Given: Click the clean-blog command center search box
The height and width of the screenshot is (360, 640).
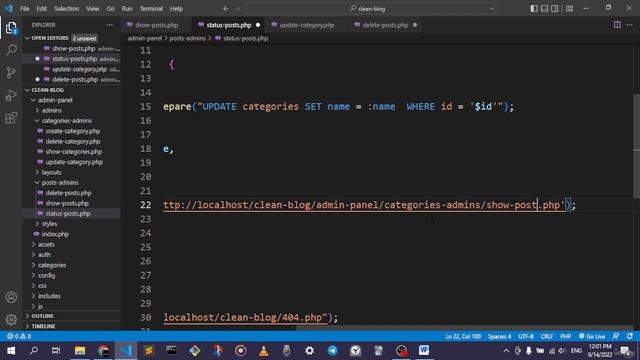Looking at the screenshot, I should tap(371, 9).
